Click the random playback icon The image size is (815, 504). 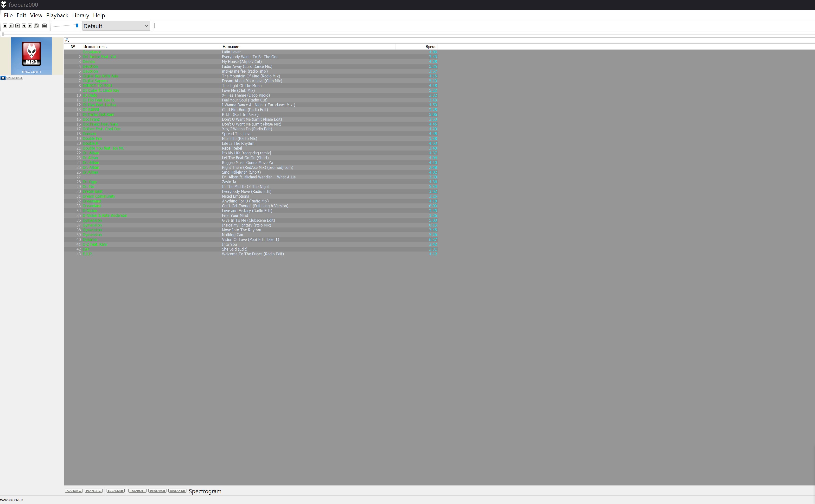pos(36,26)
